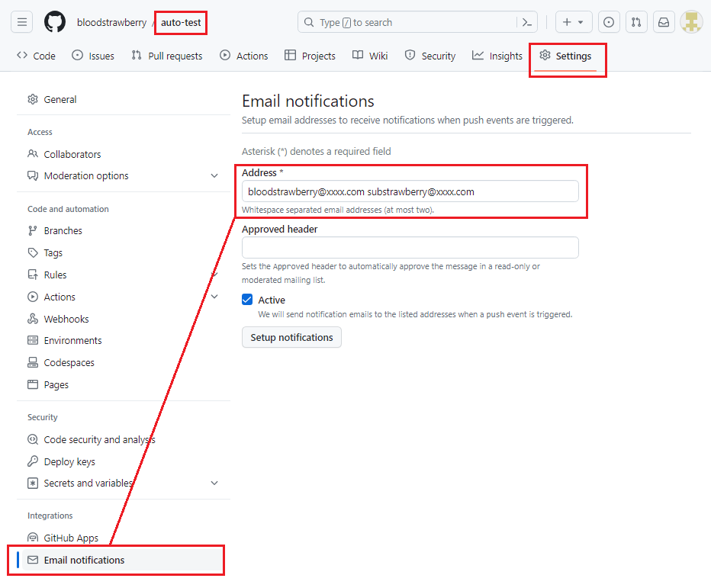Screen dimensions: 711x588
Task: Open the issues circle icon in header
Action: point(609,22)
